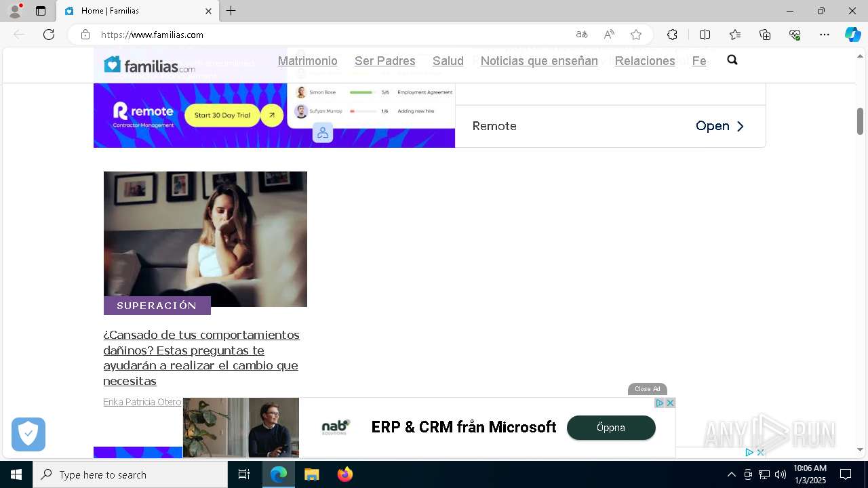Open File Explorer from taskbar

pos(311,474)
